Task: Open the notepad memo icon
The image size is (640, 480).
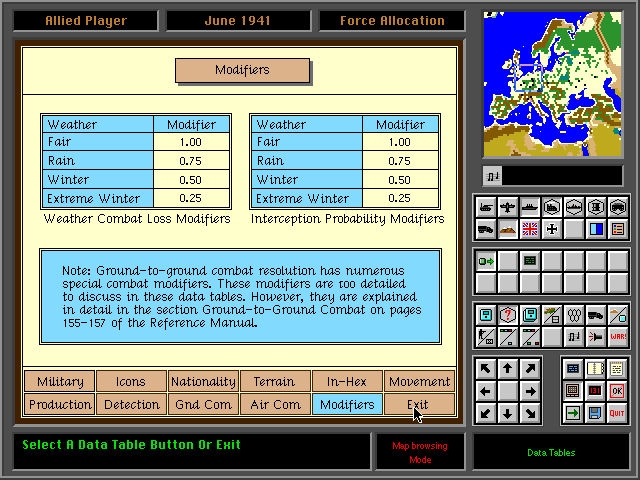Action: (x=617, y=369)
